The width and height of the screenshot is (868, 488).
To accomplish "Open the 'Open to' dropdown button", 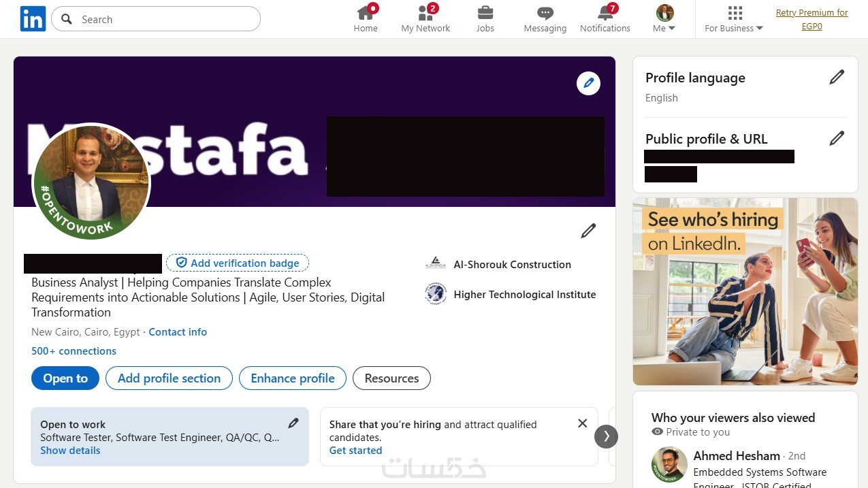I will 65,378.
